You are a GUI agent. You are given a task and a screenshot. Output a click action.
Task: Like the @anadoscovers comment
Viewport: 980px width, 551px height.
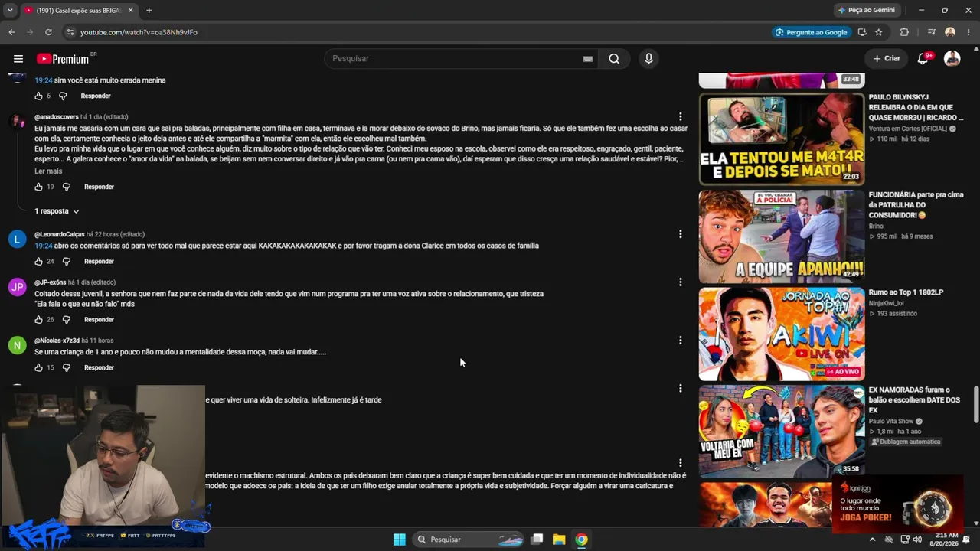point(39,187)
